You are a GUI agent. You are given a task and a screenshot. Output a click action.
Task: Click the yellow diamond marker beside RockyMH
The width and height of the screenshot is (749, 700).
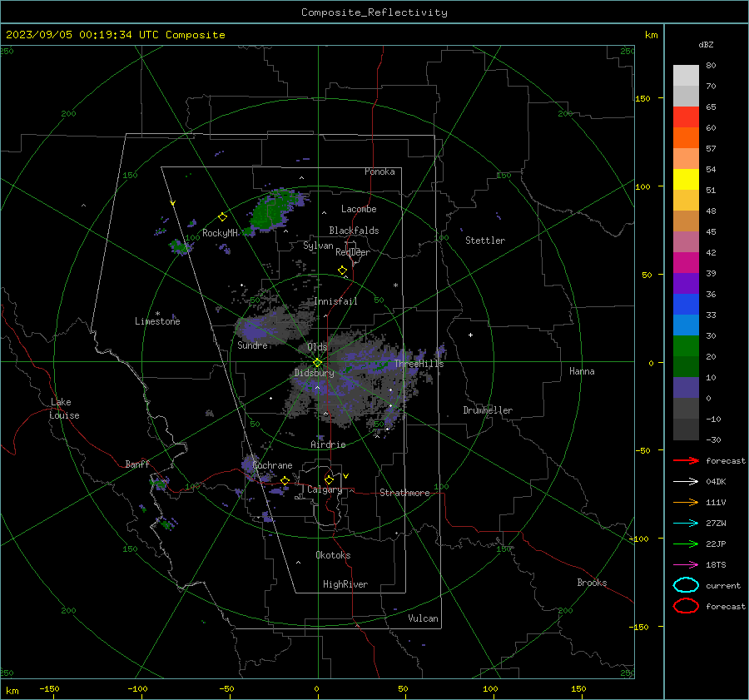pyautogui.click(x=222, y=217)
